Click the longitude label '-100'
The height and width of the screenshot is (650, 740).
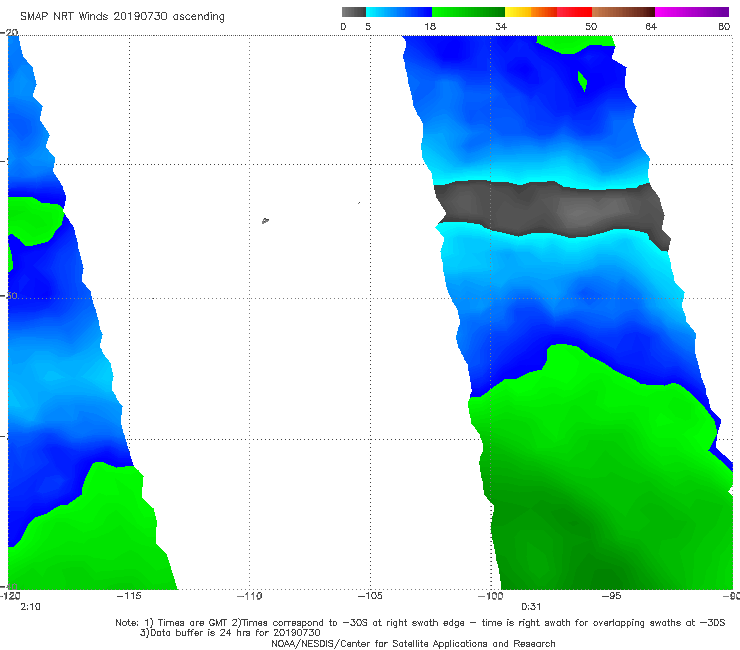coord(490,596)
